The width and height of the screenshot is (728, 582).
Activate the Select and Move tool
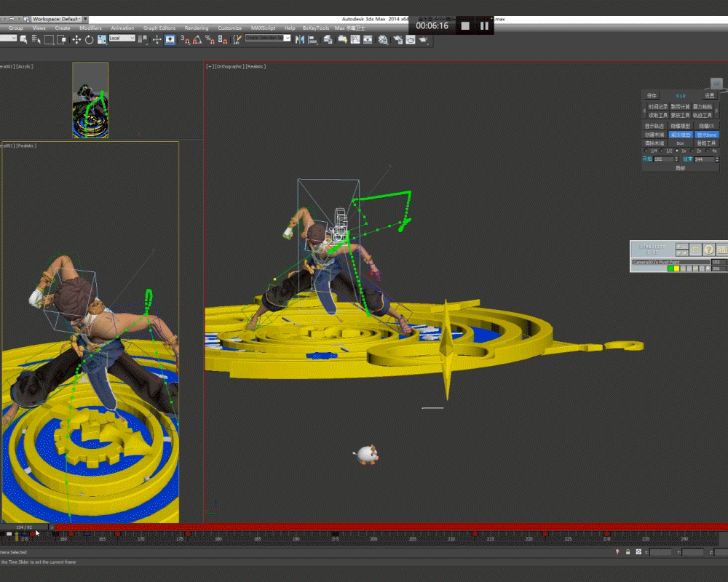76,40
